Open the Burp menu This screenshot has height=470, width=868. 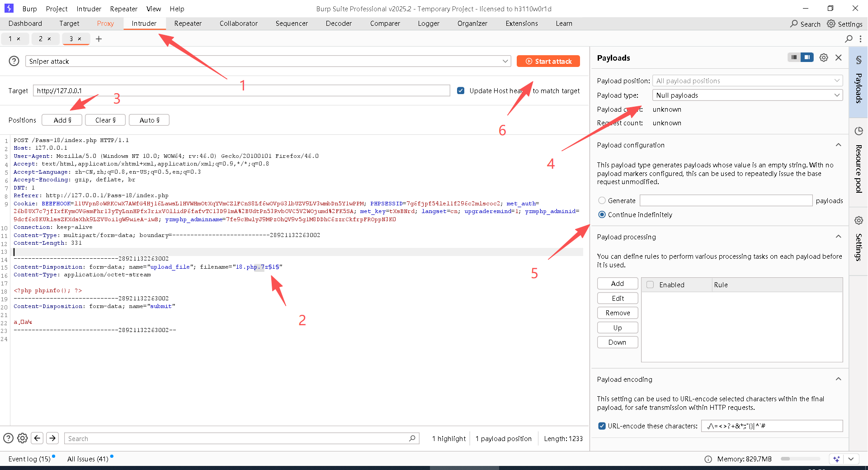(x=29, y=9)
